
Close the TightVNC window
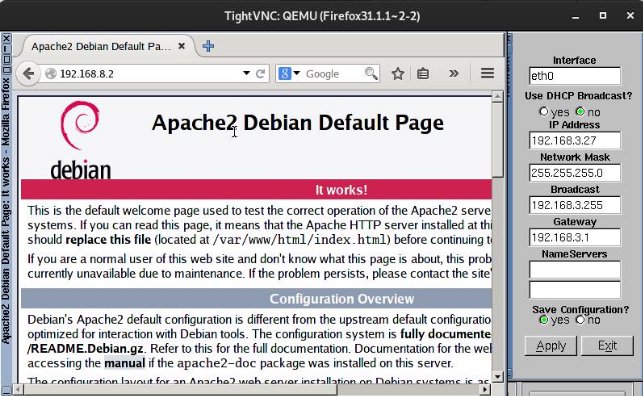pyautogui.click(x=630, y=16)
